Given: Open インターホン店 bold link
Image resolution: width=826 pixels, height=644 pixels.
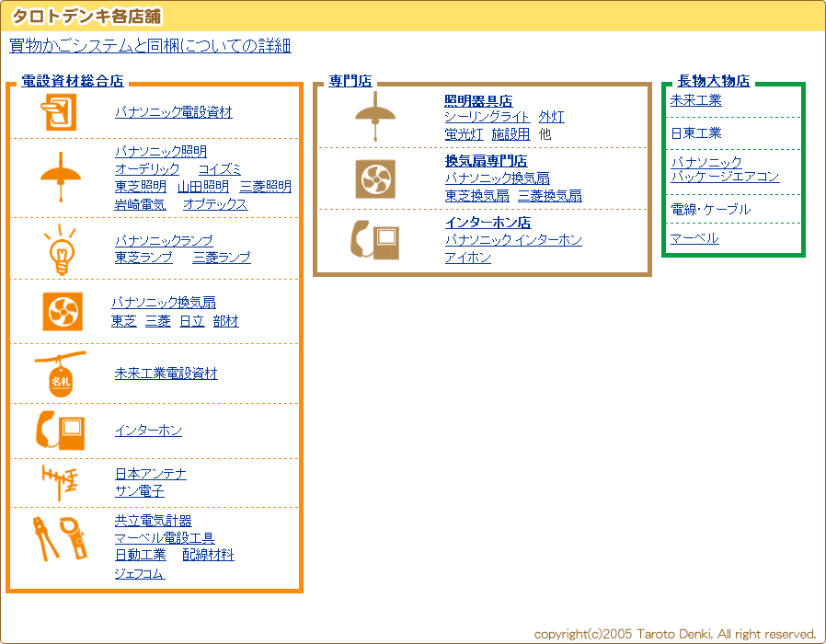Looking at the screenshot, I should pos(488,223).
